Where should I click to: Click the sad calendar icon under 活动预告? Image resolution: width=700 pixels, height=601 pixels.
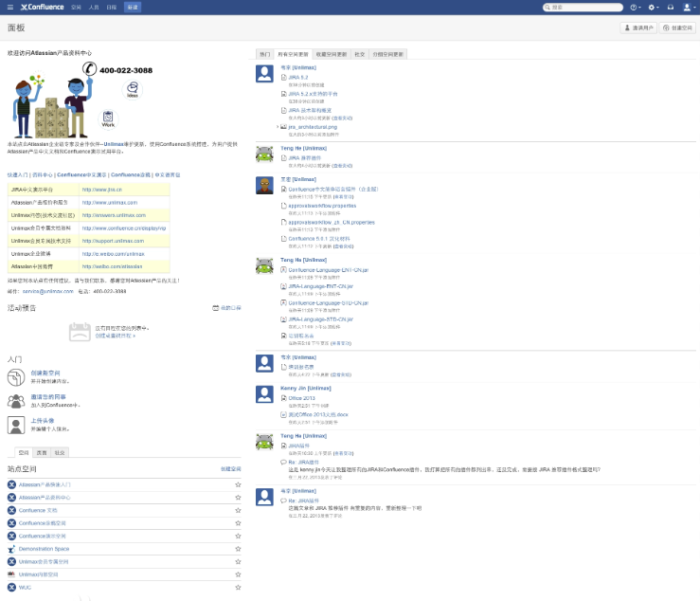click(x=80, y=332)
